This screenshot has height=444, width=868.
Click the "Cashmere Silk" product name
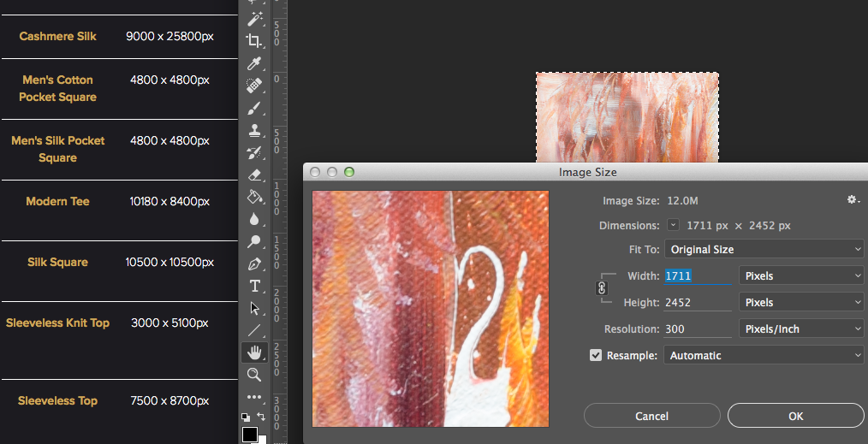[57, 37]
